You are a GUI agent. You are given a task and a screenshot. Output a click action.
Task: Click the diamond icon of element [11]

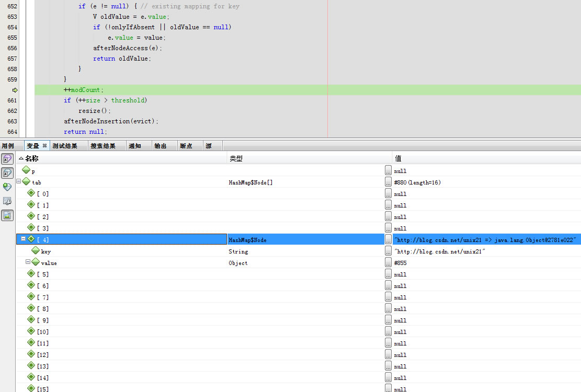click(x=31, y=342)
